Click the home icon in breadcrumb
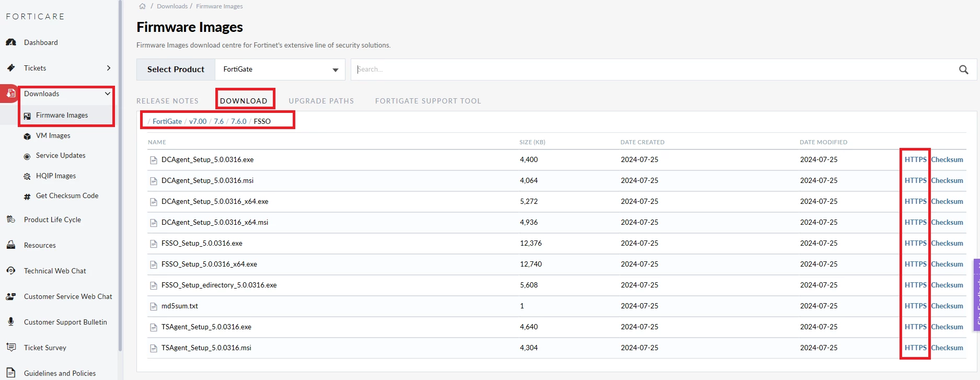 tap(142, 6)
